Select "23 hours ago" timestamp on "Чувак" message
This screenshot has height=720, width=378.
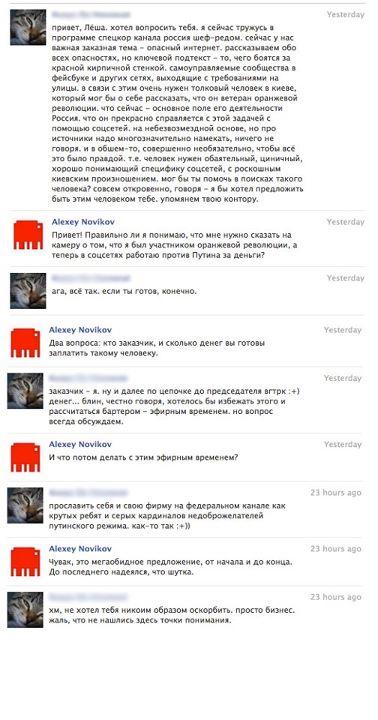pos(336,549)
